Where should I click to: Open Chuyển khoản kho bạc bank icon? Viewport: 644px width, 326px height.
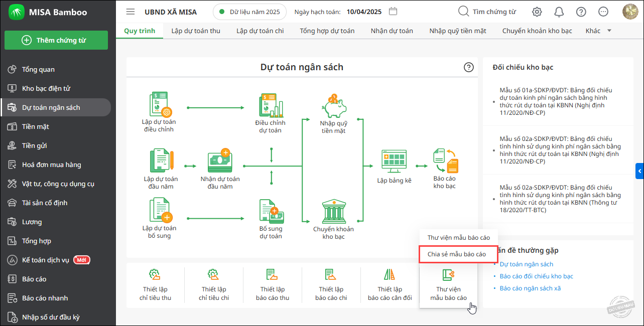333,211
